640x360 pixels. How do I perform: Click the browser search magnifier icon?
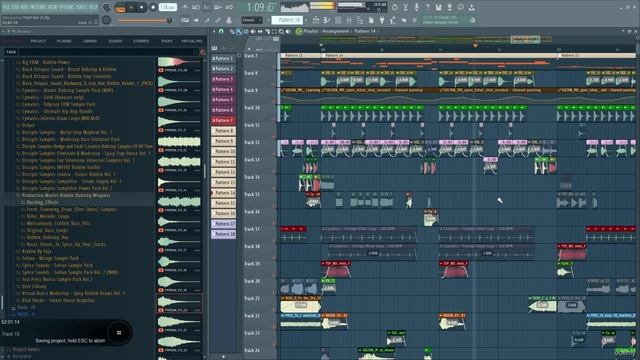pos(202,52)
